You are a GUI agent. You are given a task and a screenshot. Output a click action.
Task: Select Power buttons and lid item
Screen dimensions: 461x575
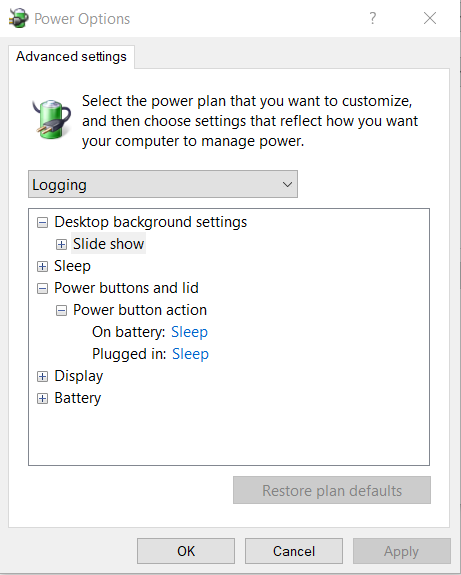[x=127, y=288]
